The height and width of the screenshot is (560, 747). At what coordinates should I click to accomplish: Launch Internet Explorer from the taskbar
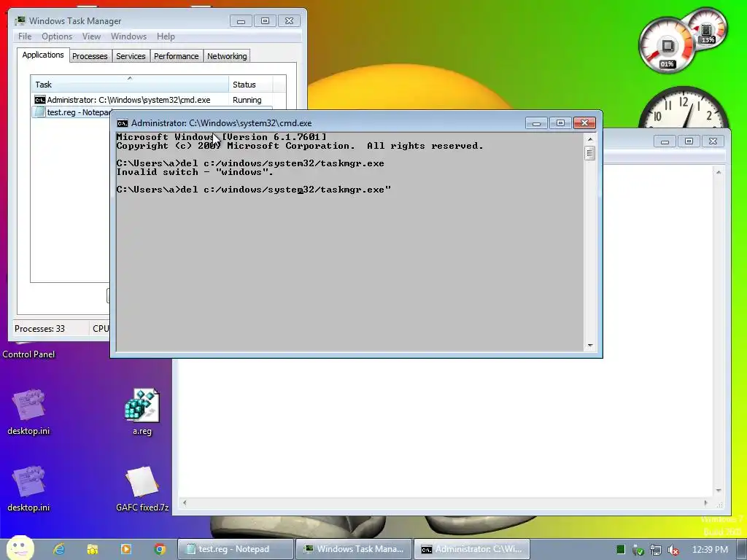pos(59,549)
